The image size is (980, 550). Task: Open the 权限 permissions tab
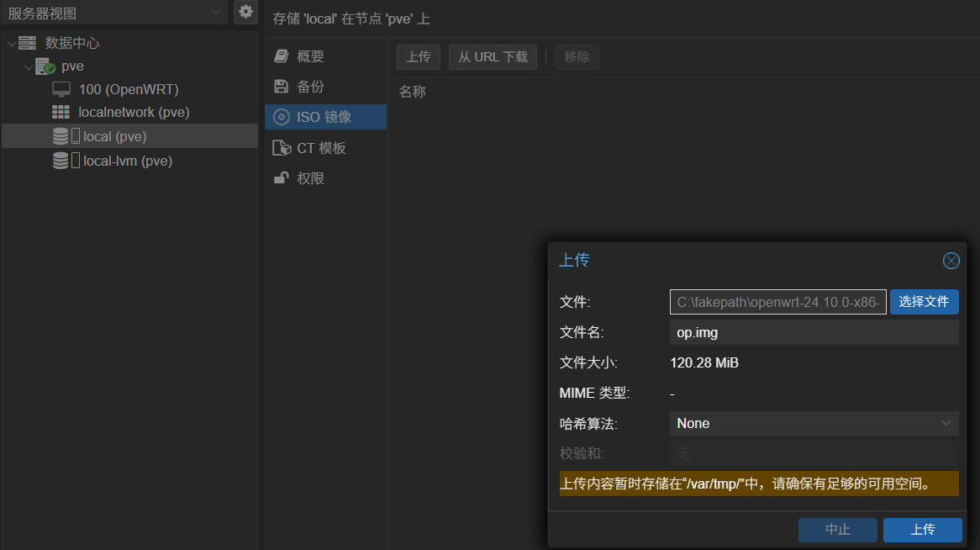[310, 178]
